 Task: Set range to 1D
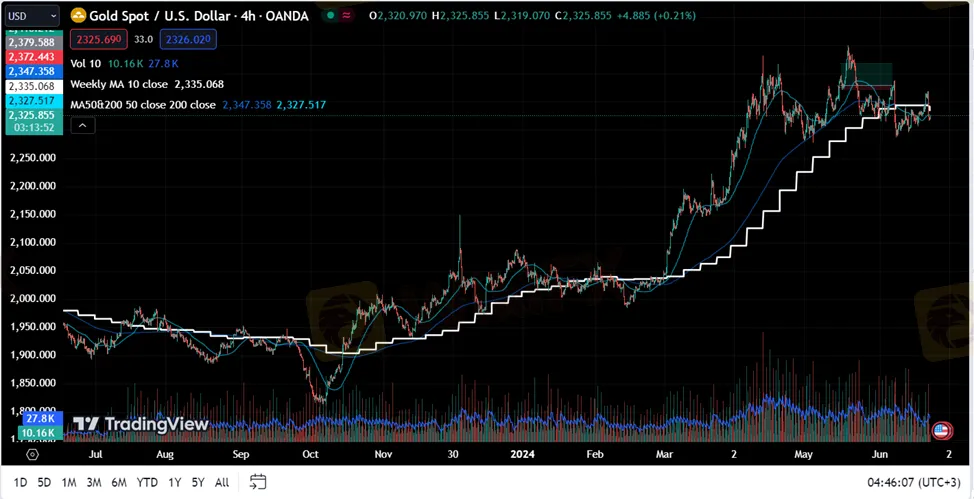pyautogui.click(x=20, y=482)
